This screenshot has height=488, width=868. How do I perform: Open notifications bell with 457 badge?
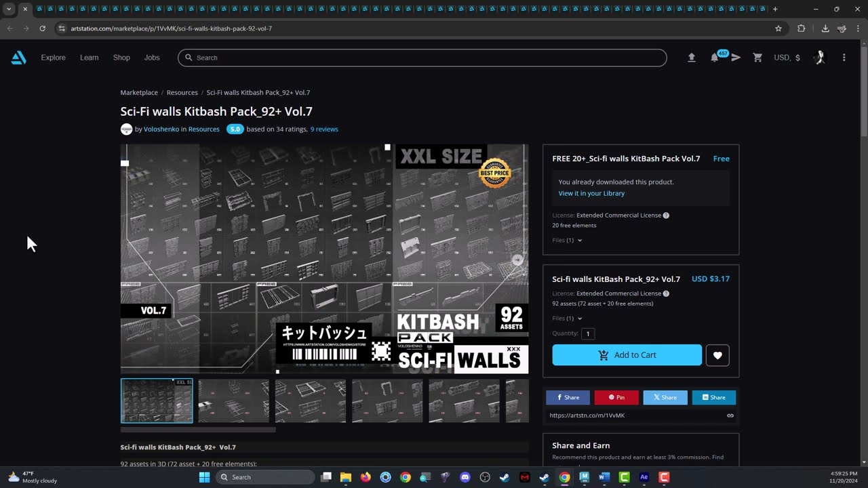pos(714,58)
